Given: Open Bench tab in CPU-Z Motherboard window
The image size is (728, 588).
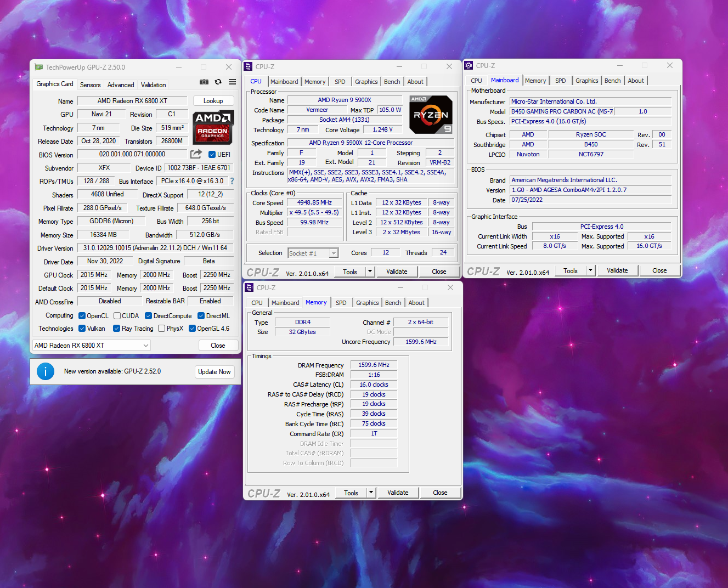Looking at the screenshot, I should (613, 81).
